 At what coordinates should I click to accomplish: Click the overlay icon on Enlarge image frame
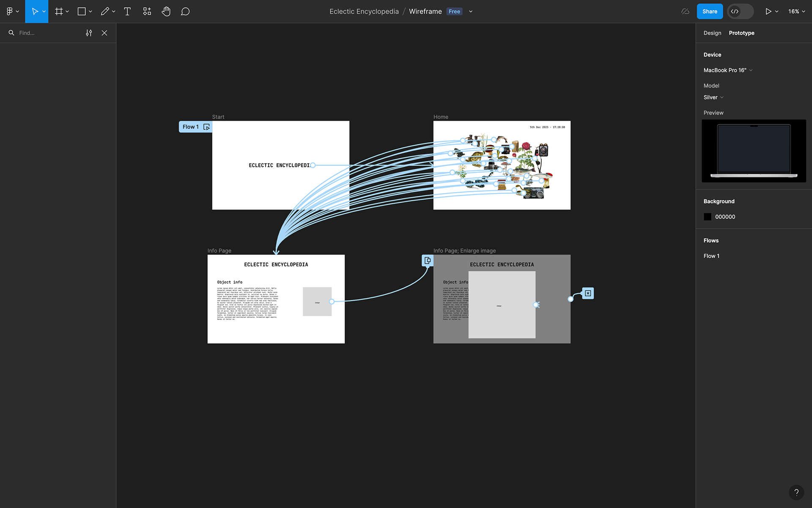point(428,260)
